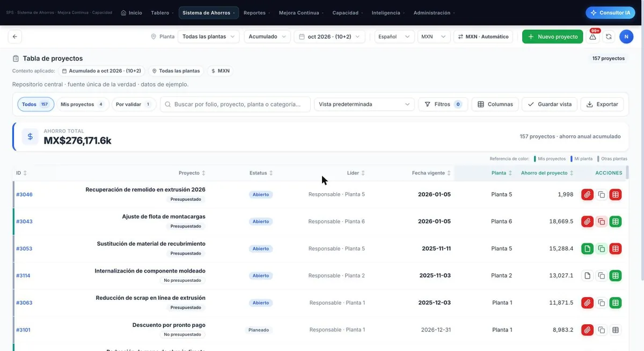
Task: Select the Por validar filter pill
Action: pos(134,104)
